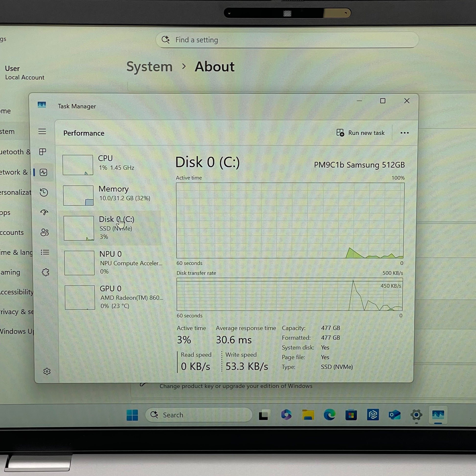Open Microsoft Edge from the taskbar
This screenshot has width=476, height=476.
[330, 415]
